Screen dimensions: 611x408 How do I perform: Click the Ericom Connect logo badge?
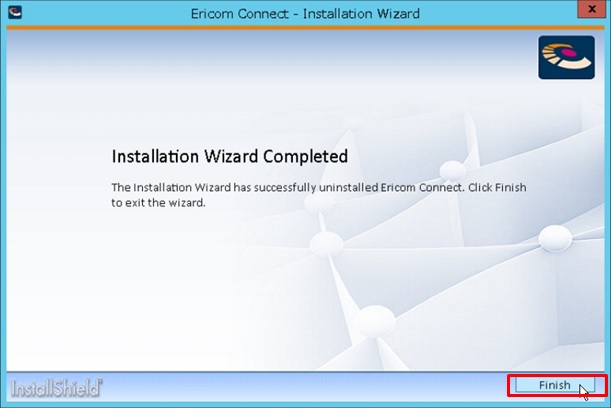point(566,57)
